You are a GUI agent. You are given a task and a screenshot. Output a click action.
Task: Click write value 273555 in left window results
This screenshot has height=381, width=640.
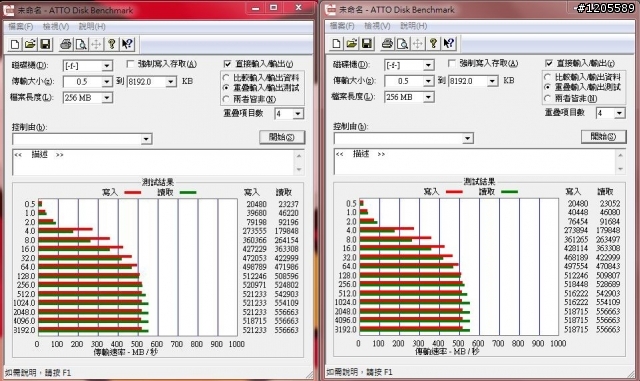[x=254, y=231]
